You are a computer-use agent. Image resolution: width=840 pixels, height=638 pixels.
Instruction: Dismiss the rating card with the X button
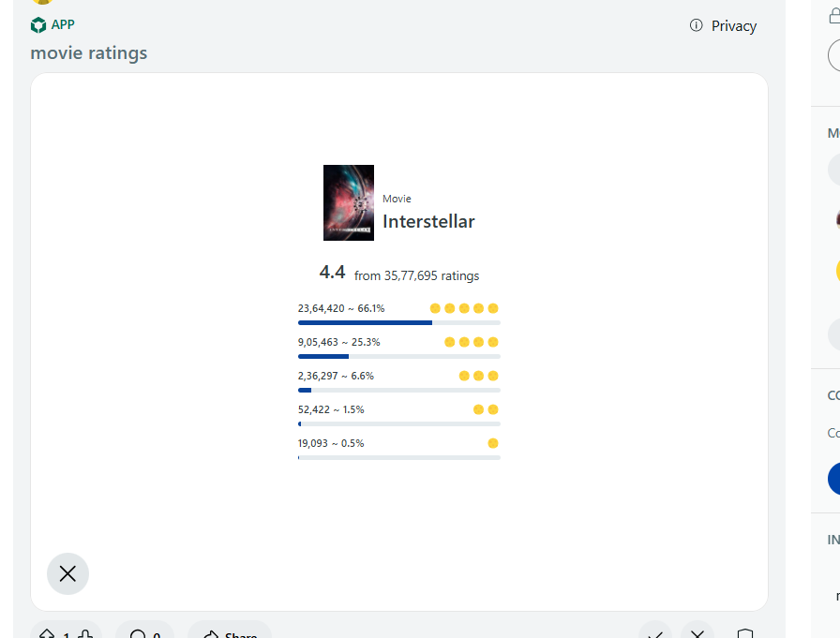67,573
